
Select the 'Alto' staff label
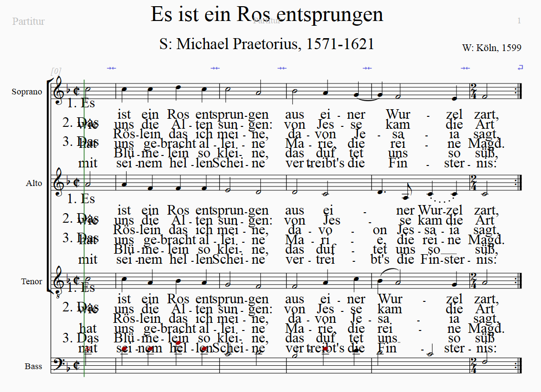(34, 183)
